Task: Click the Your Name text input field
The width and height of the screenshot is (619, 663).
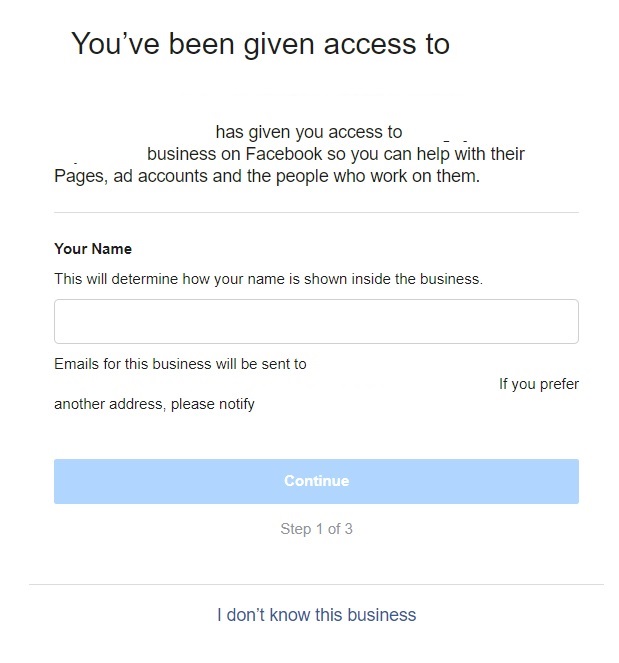Action: [316, 321]
